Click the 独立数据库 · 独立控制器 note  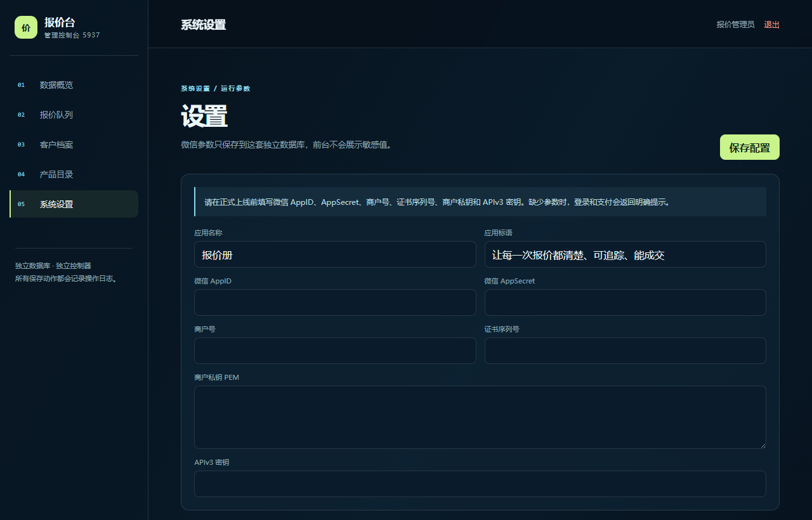pyautogui.click(x=53, y=266)
